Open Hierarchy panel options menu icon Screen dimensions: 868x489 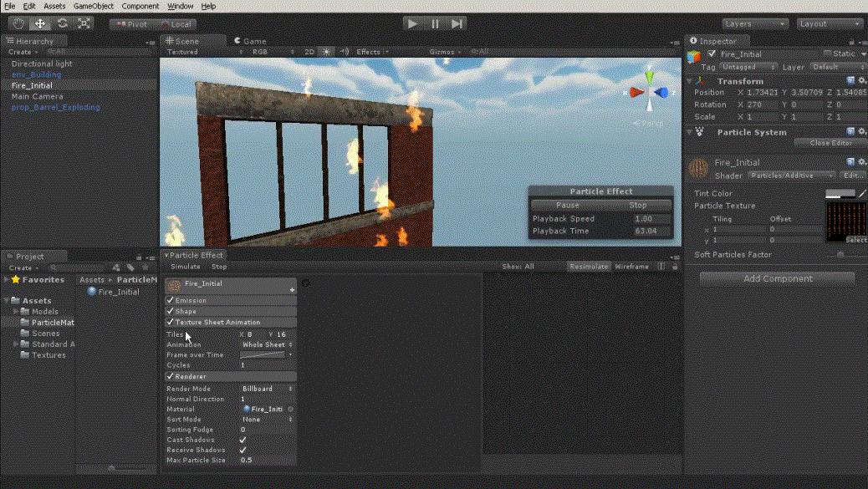[150, 42]
